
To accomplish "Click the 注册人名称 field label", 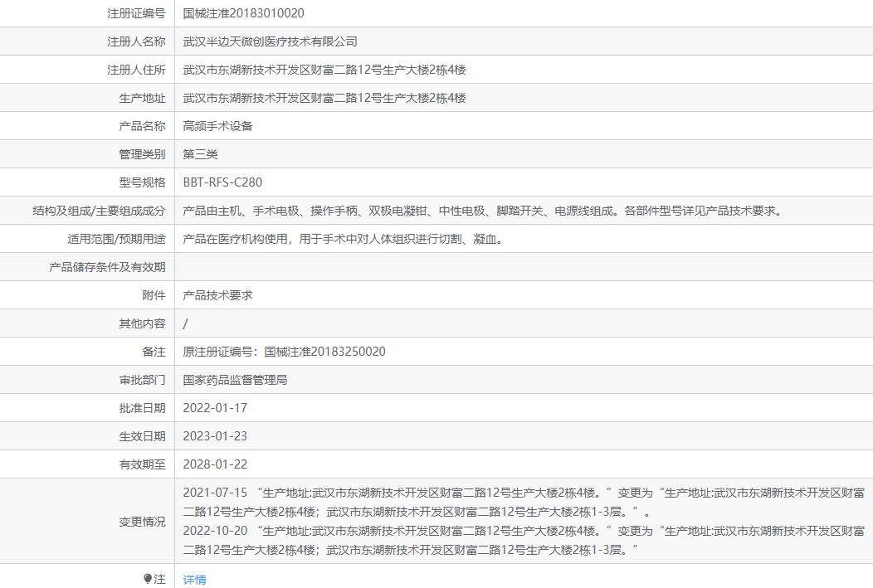I will [136, 41].
